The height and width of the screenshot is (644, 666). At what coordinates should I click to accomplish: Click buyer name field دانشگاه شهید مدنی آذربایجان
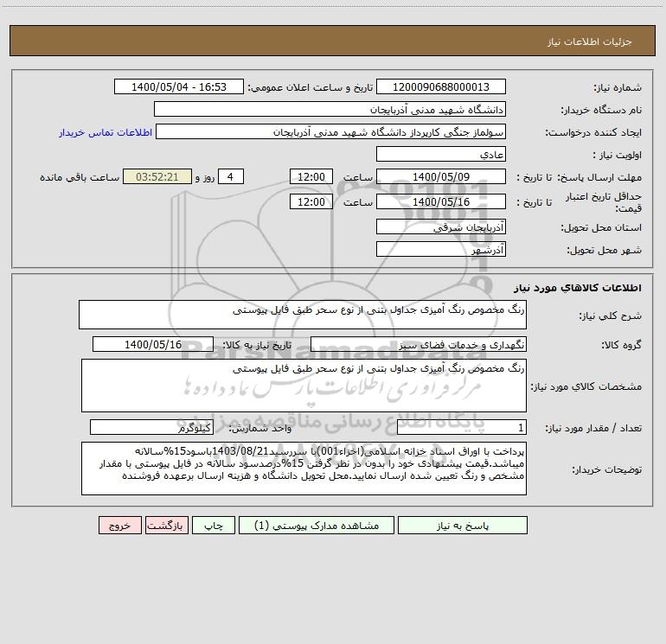(330, 109)
